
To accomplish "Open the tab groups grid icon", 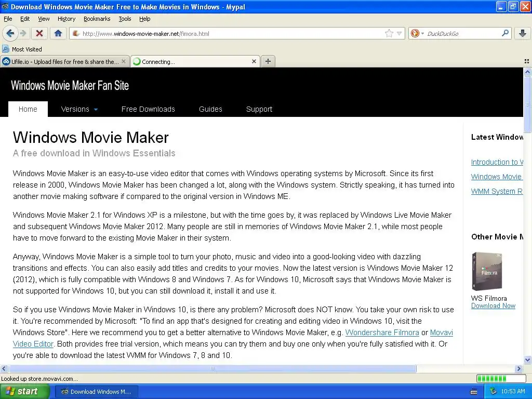I will click(527, 61).
